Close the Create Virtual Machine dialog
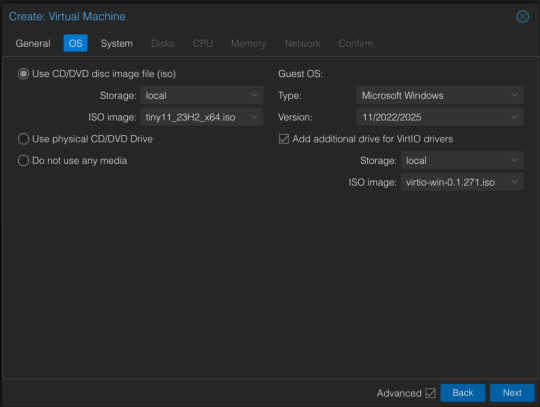 point(522,16)
